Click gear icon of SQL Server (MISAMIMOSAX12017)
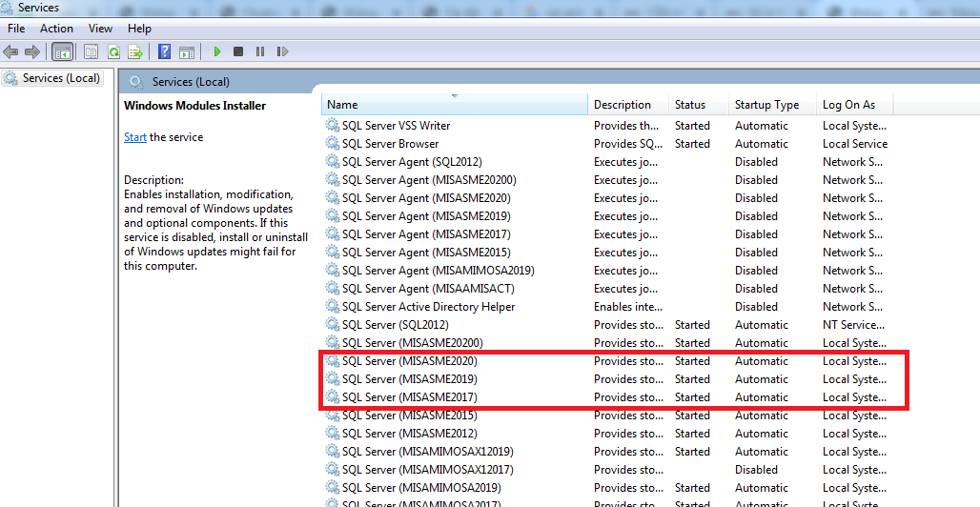Image resolution: width=980 pixels, height=507 pixels. coord(333,470)
